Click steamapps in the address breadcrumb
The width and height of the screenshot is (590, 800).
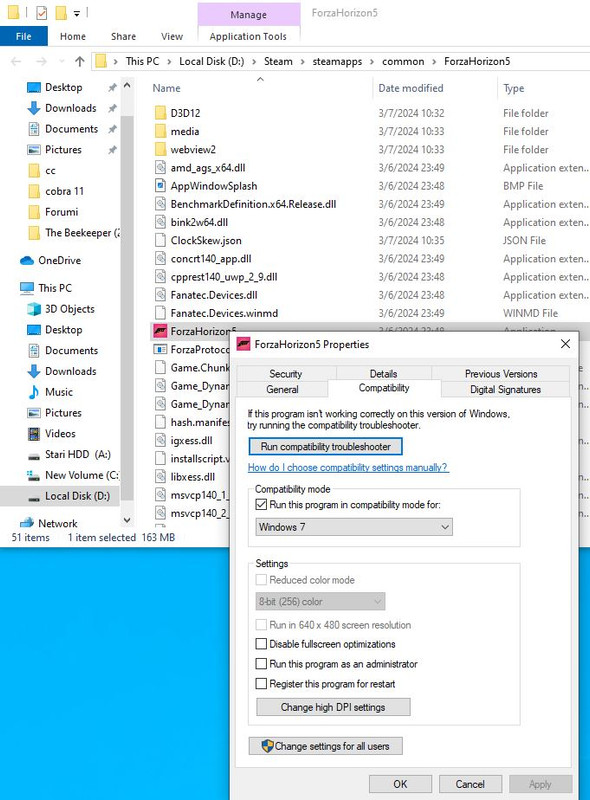tap(337, 62)
